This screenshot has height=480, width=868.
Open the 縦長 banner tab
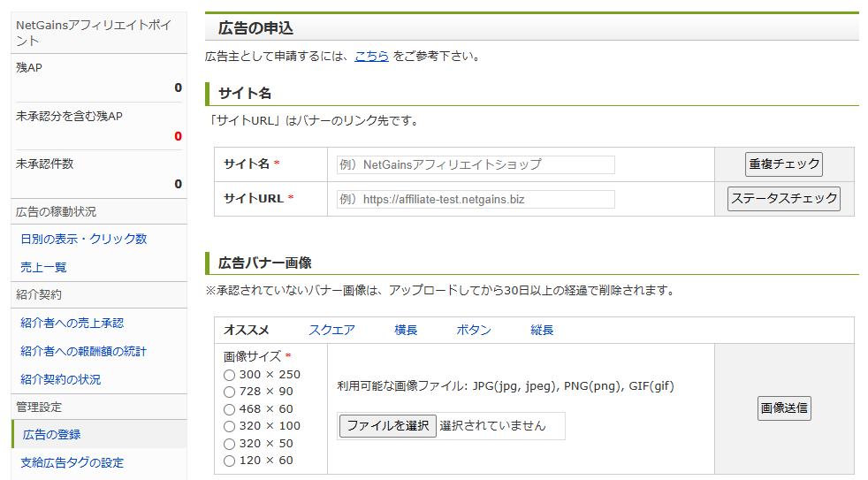542,330
